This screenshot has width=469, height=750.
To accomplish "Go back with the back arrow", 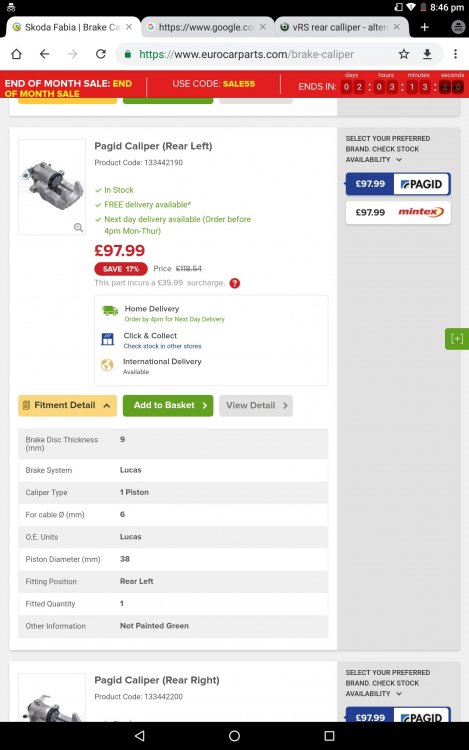I will pos(44,54).
